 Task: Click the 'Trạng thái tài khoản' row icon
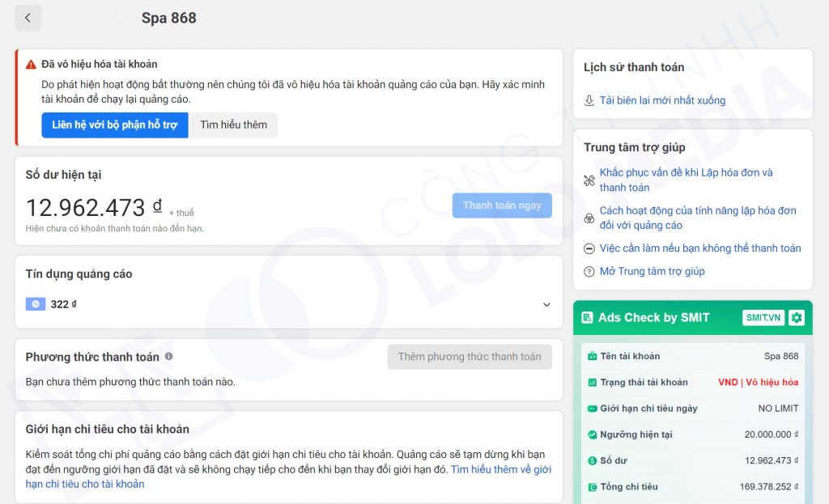pos(592,383)
